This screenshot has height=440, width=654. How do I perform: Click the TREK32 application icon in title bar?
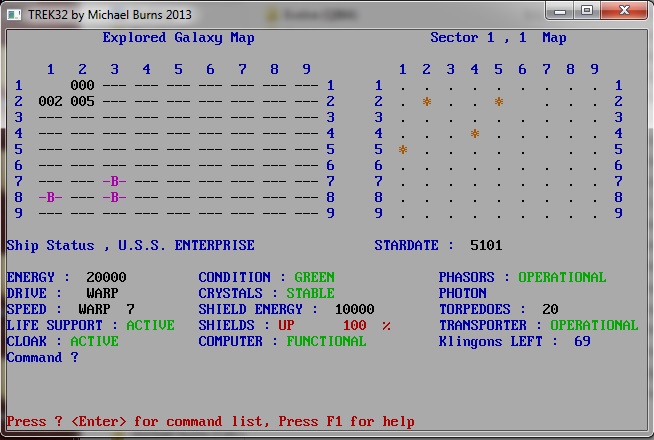14,15
